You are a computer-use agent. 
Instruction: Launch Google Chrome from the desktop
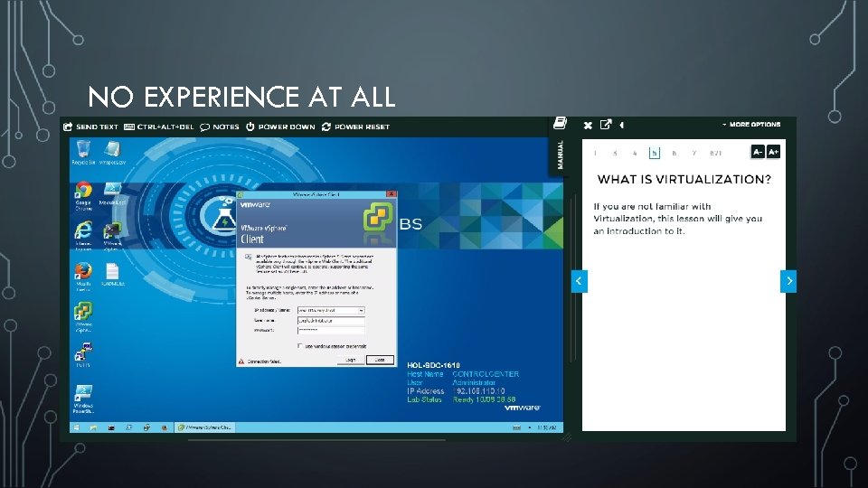(83, 195)
